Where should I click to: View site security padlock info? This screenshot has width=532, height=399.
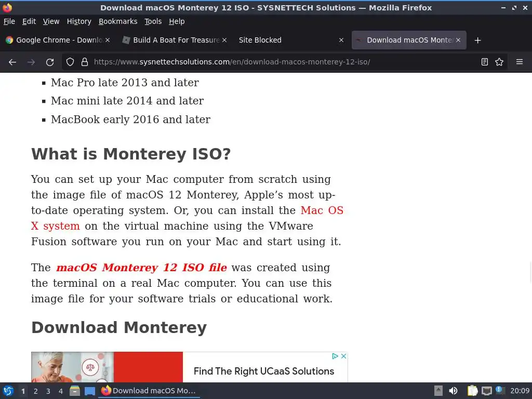coord(85,62)
